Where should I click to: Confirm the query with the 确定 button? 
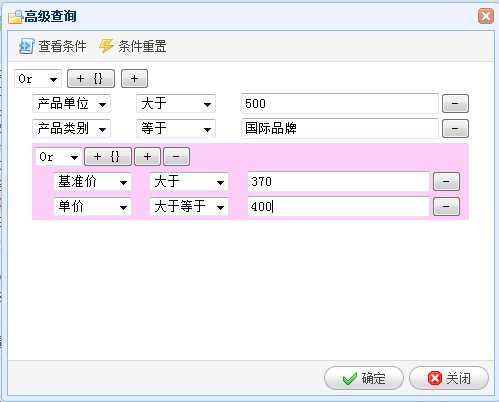[364, 378]
